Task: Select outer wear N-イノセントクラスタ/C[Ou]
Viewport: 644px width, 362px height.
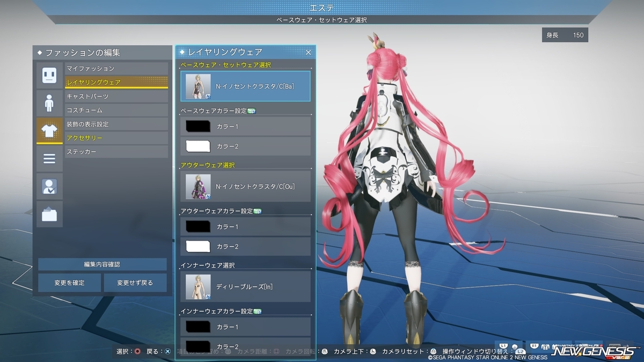Action: 245,187
